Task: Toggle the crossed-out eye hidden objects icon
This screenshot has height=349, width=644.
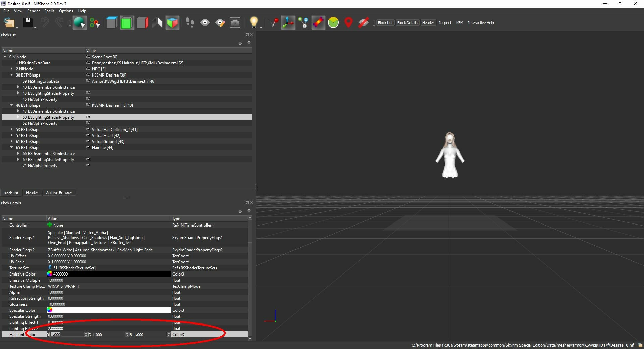Action: [x=364, y=23]
